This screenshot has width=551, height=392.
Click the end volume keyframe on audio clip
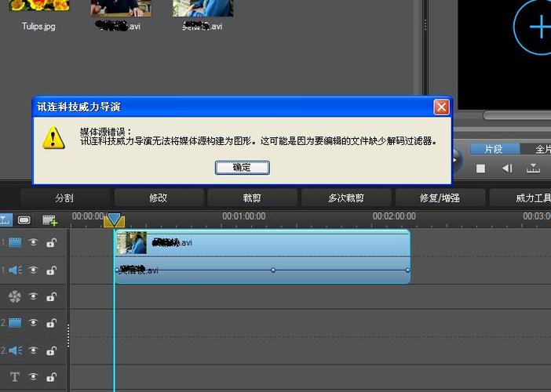click(407, 270)
